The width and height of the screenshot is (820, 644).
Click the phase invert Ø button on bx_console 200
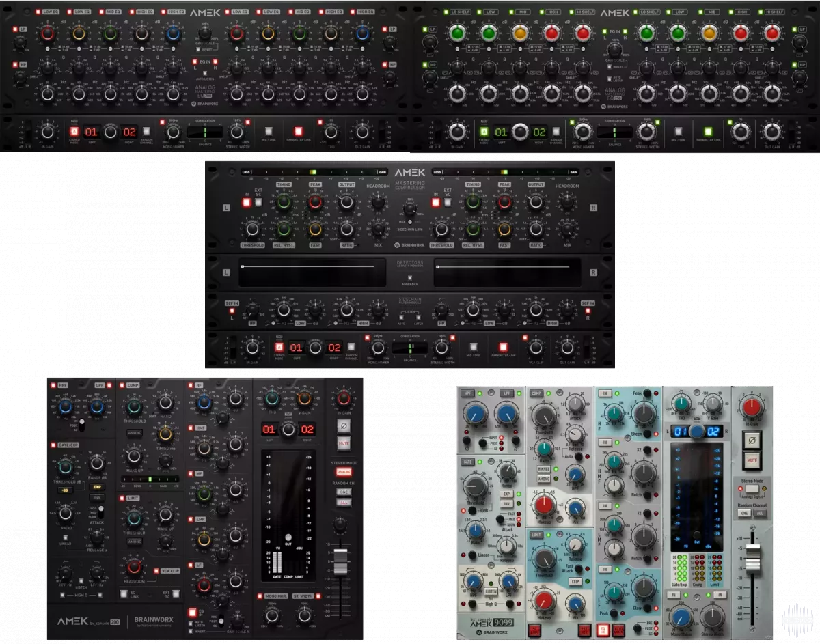click(344, 425)
